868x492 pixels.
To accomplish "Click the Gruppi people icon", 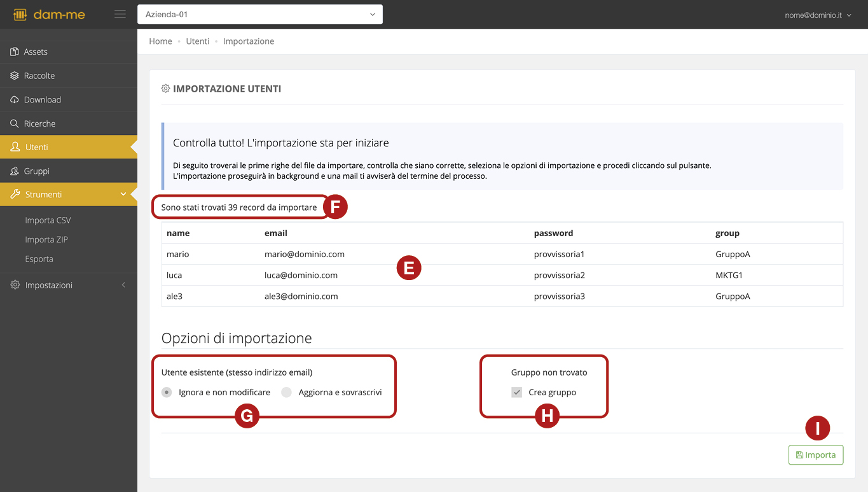I will (x=15, y=171).
